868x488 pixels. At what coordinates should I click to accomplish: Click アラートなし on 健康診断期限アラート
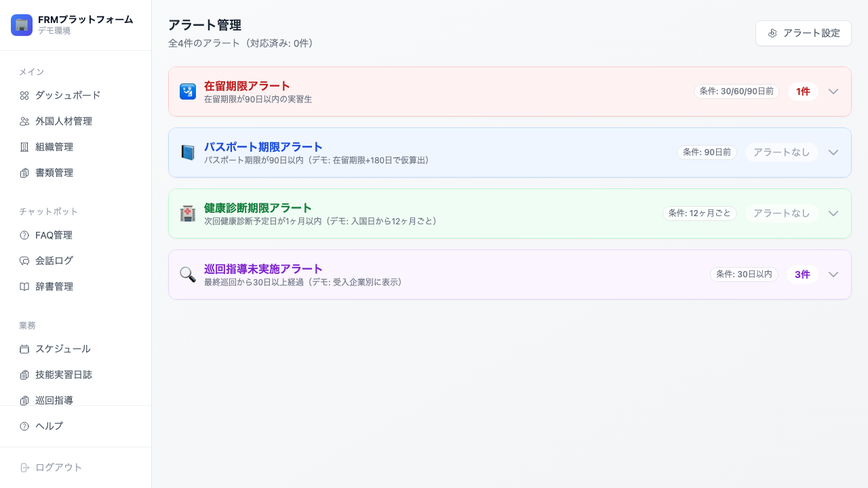tap(782, 213)
